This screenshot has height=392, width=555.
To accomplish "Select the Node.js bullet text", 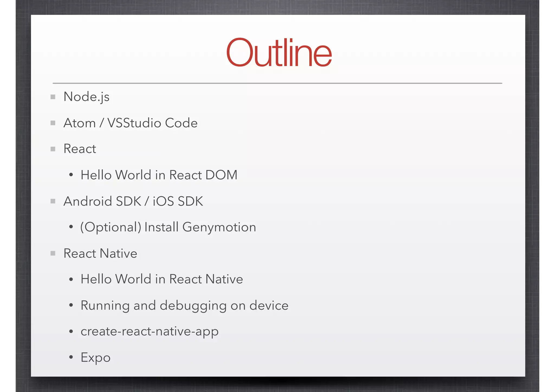I will point(86,97).
